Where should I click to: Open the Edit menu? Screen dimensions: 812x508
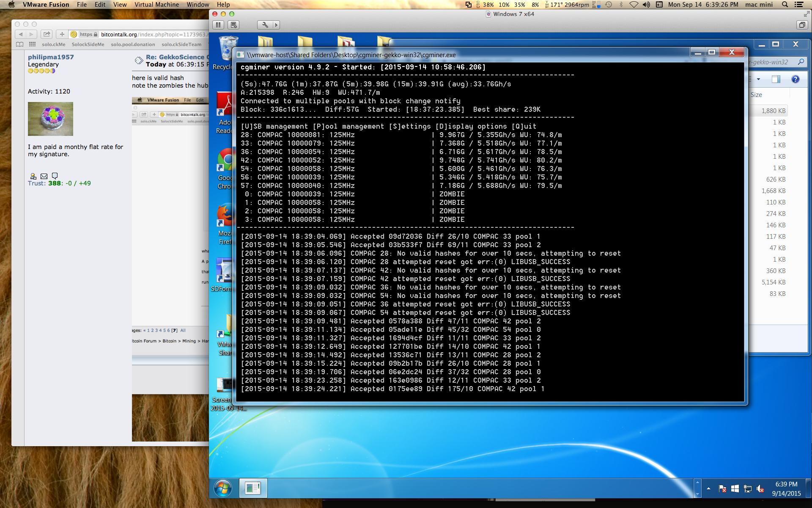pos(100,5)
